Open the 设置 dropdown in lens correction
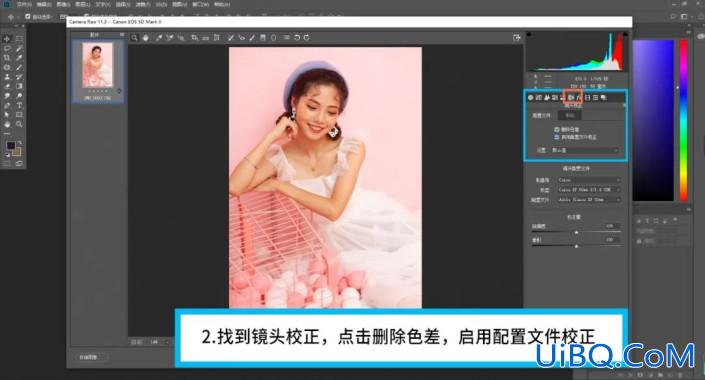The image size is (705, 380). [x=585, y=150]
